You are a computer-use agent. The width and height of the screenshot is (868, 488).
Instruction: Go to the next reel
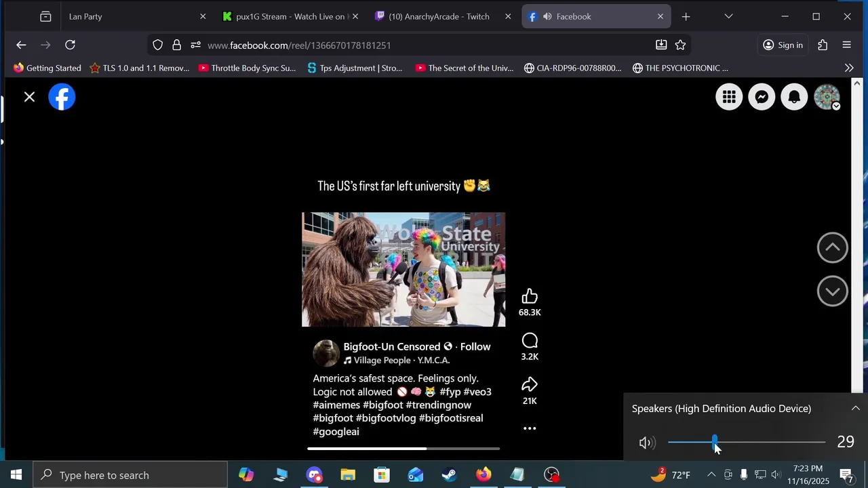click(x=832, y=291)
